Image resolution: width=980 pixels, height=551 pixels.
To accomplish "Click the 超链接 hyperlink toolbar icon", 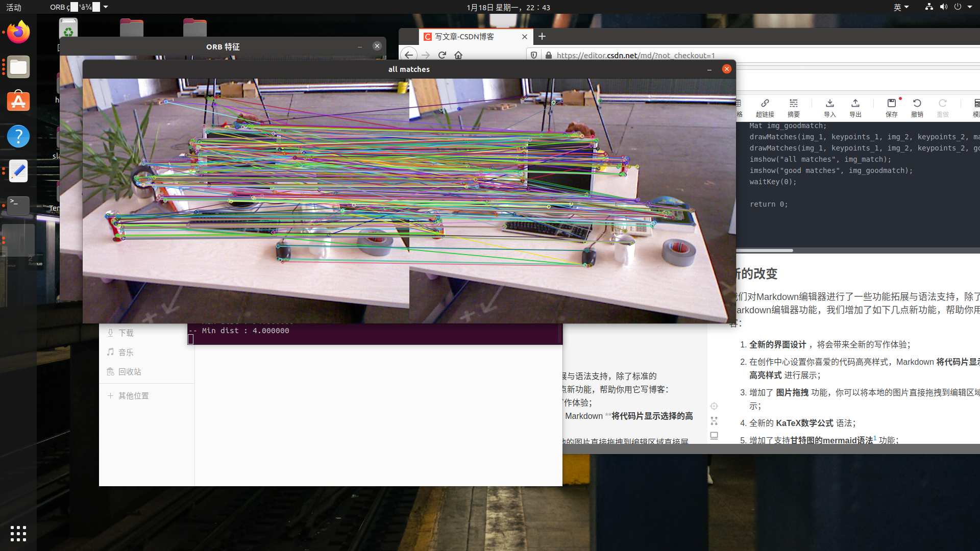I will (x=765, y=108).
